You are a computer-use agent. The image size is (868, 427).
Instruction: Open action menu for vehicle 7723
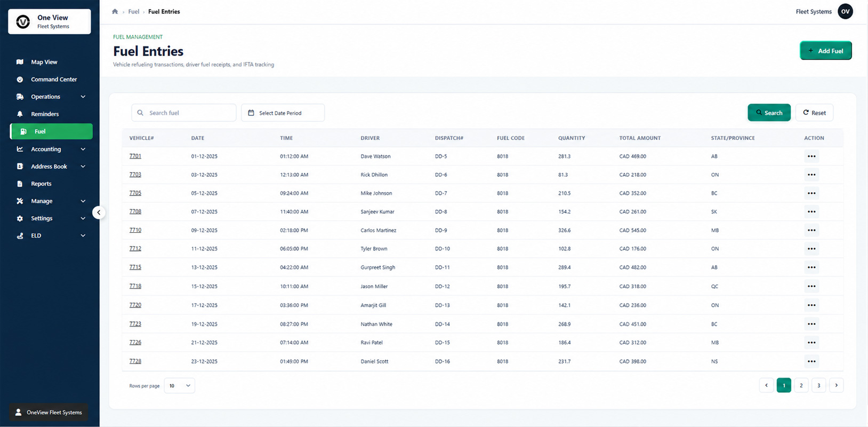tap(811, 324)
